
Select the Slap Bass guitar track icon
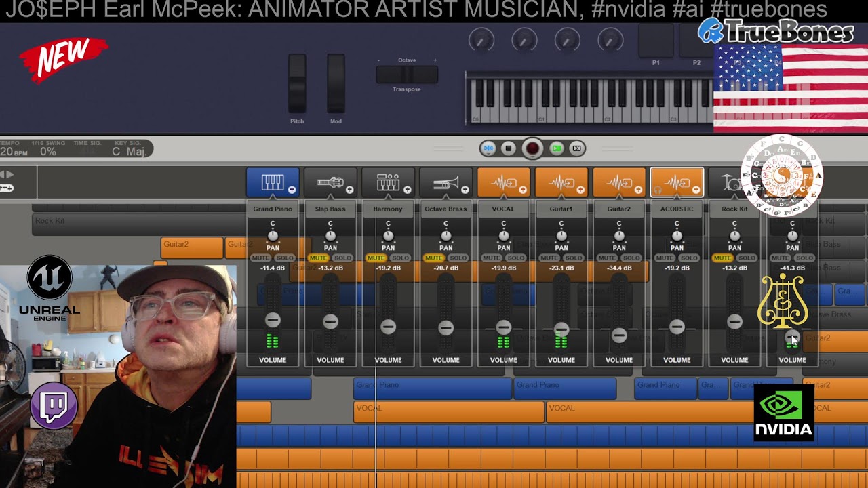coord(330,182)
